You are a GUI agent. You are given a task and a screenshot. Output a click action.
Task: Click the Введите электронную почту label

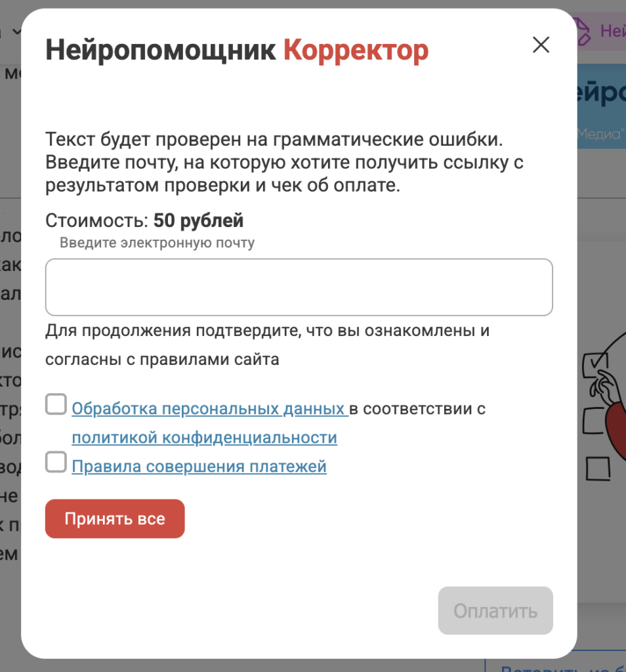point(157,243)
